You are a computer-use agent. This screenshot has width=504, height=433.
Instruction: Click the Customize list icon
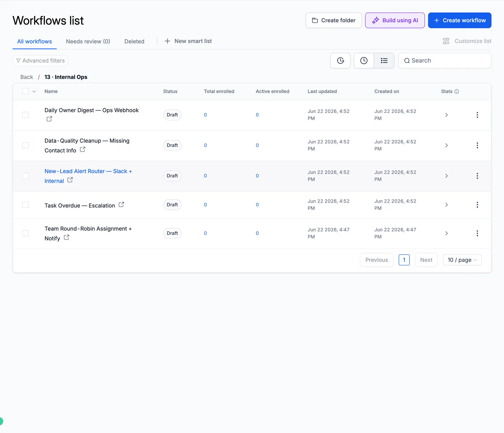446,41
